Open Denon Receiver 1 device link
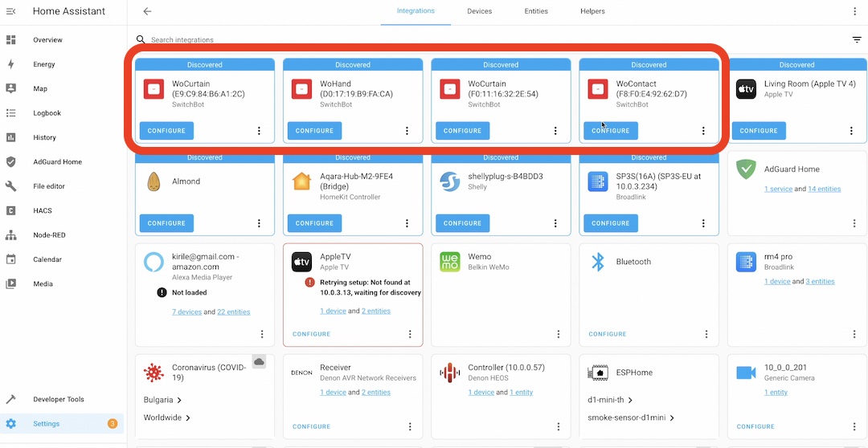Image resolution: width=868 pixels, height=448 pixels. click(x=333, y=392)
